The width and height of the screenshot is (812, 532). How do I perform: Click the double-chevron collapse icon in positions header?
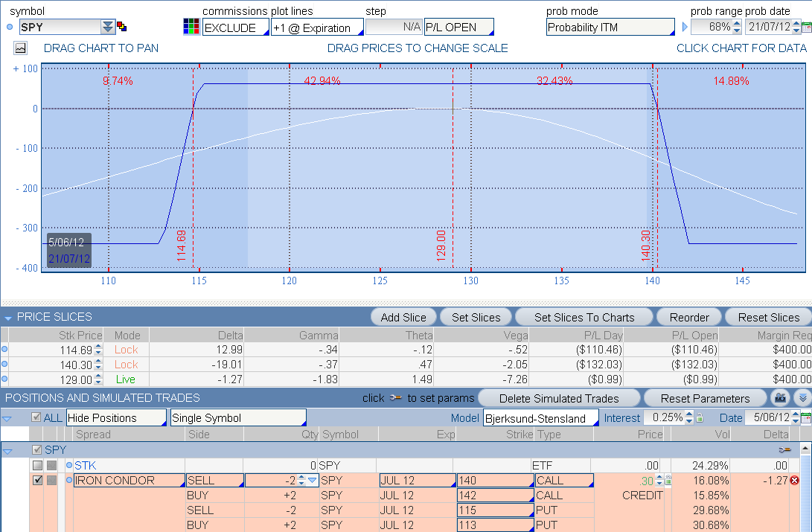(x=802, y=397)
